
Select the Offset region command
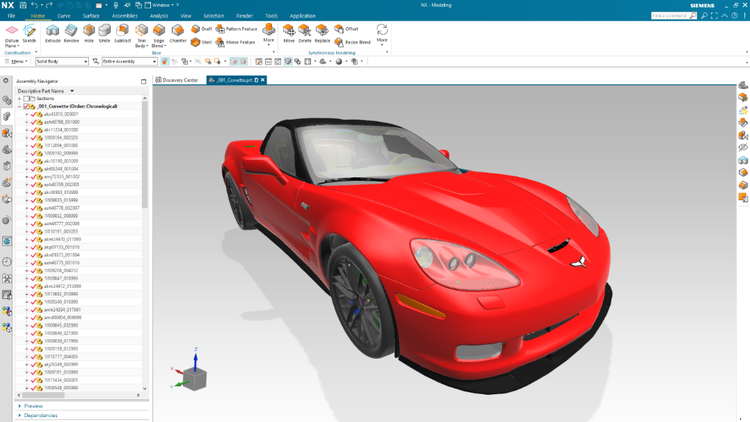(x=346, y=29)
